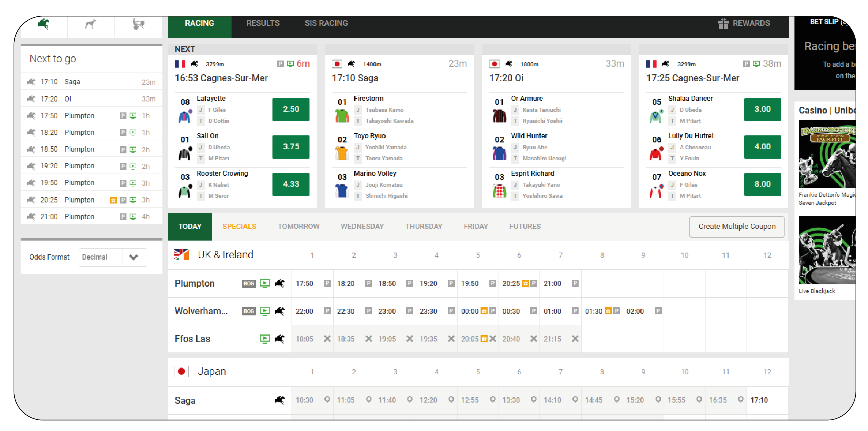Open Saga 17:10 race in table

coord(767,400)
